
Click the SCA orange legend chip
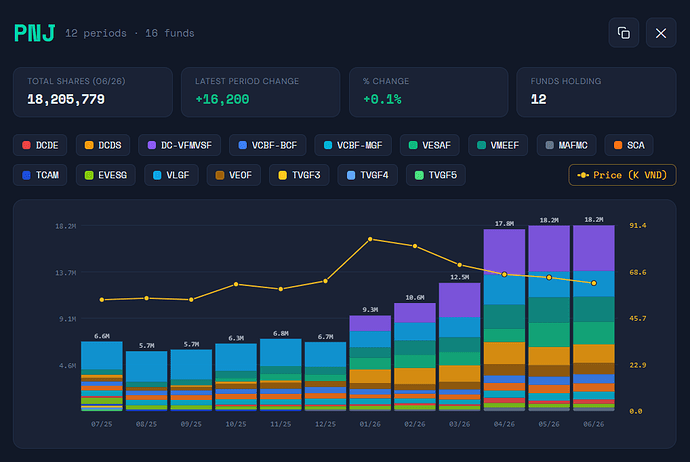pyautogui.click(x=629, y=145)
